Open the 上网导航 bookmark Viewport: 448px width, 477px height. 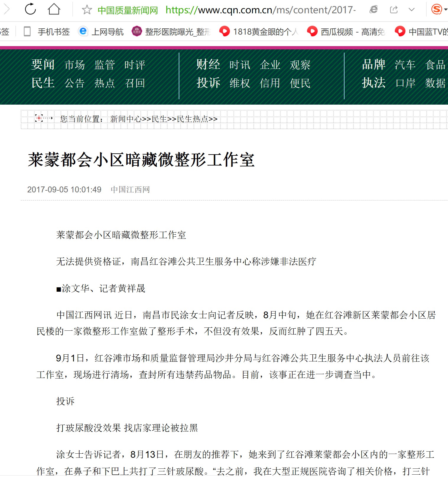click(101, 31)
